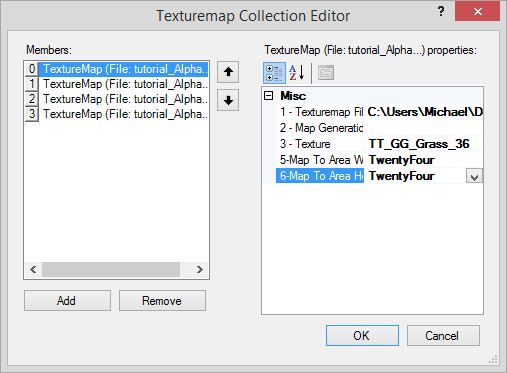Image resolution: width=507 pixels, height=373 pixels.
Task: Sort properties alphabetically with A-Z icon
Action: (x=297, y=72)
